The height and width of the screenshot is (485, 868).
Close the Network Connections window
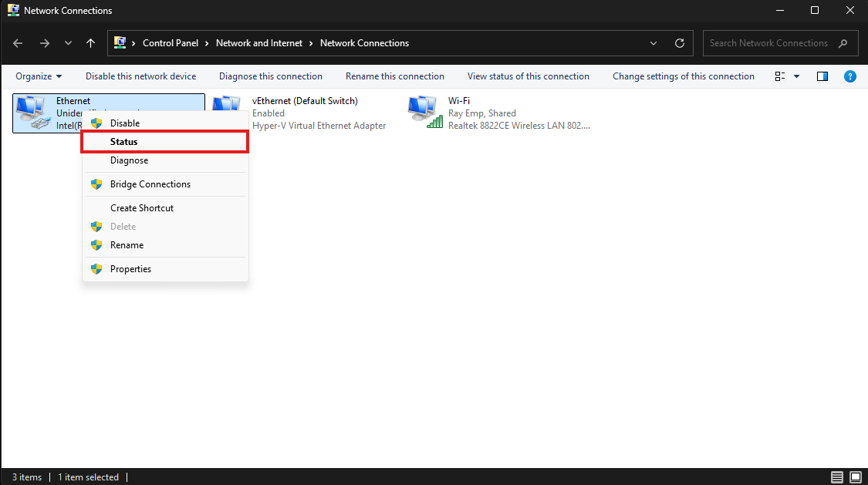click(x=850, y=11)
